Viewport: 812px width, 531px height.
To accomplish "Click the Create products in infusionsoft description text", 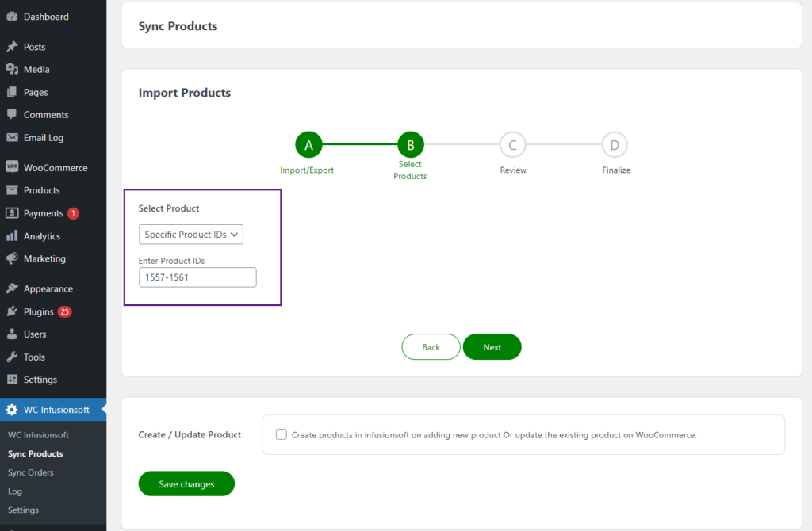I will (494, 435).
